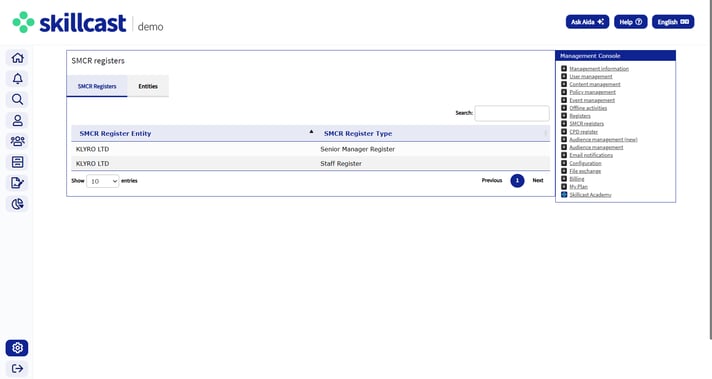Screen dimensions: 712x379
Task: Click the logout arrow sidebar icon
Action: pos(17,369)
